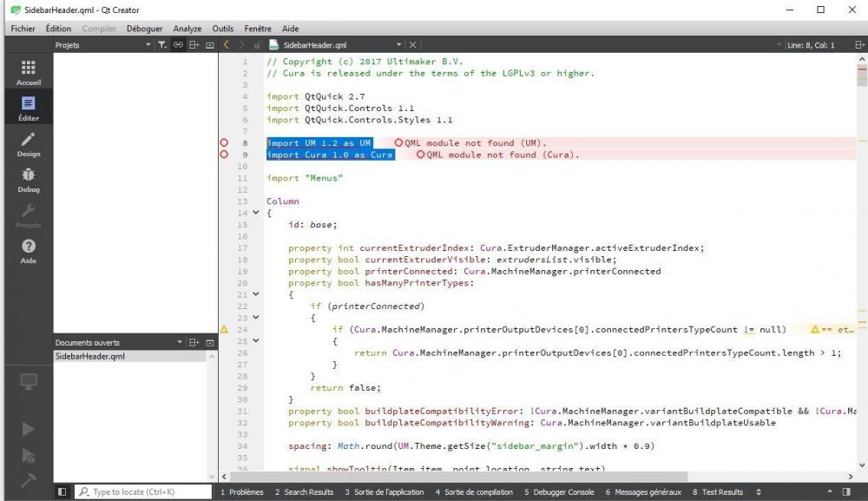868x501 pixels.
Task: Click the error marker on line 9
Action: (224, 155)
